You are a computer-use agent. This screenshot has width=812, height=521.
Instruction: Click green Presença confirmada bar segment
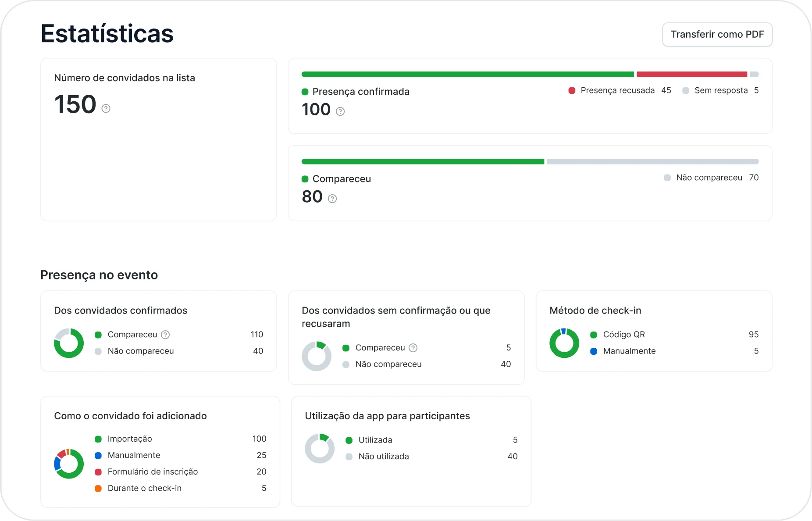(468, 75)
